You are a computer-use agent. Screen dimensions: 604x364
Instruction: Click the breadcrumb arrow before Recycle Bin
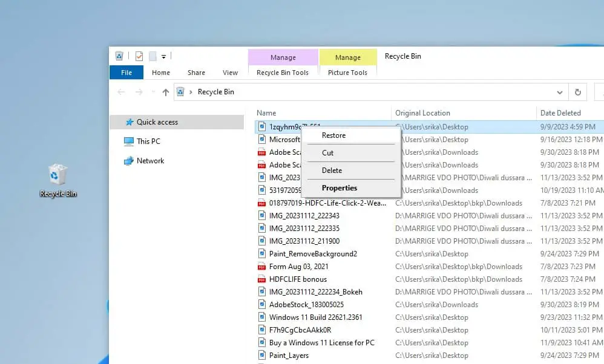point(192,92)
